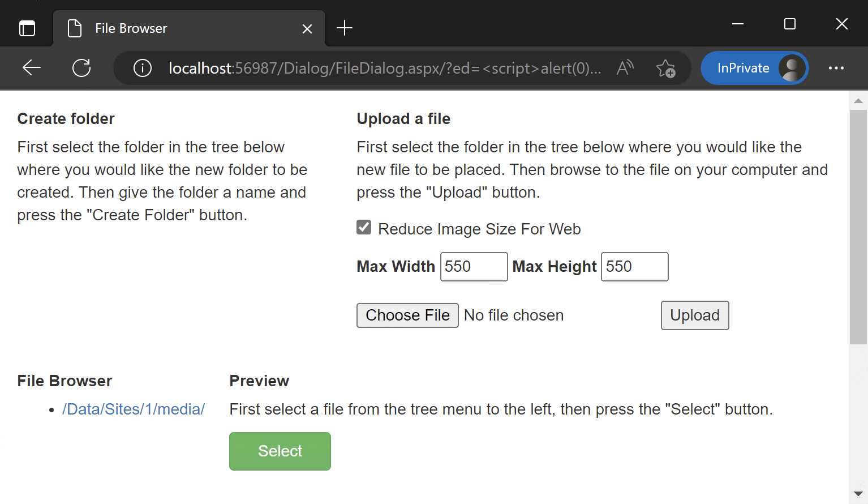Viewport: 868px width, 504px height.
Task: Click the browser back arrow
Action: [32, 68]
